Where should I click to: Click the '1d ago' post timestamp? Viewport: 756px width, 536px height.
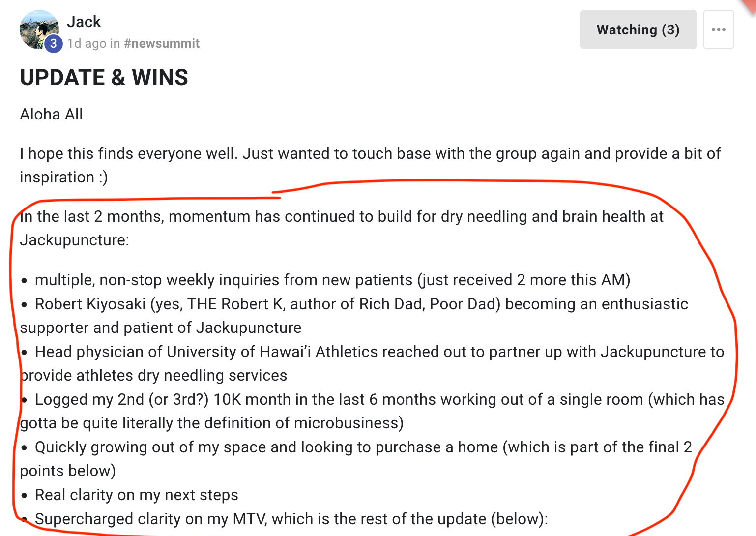pyautogui.click(x=87, y=44)
